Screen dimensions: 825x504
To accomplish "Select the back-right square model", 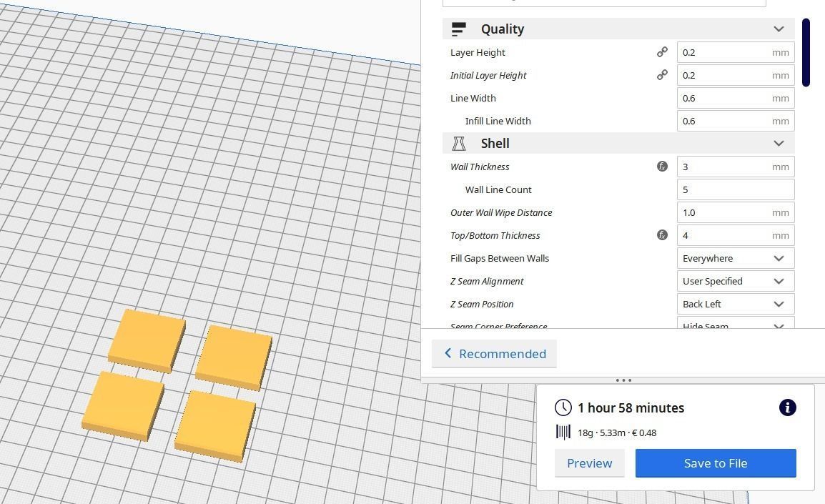I will point(234,357).
